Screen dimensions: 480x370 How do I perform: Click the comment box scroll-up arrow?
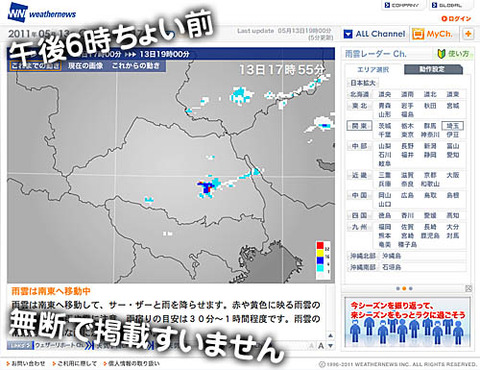330,335
